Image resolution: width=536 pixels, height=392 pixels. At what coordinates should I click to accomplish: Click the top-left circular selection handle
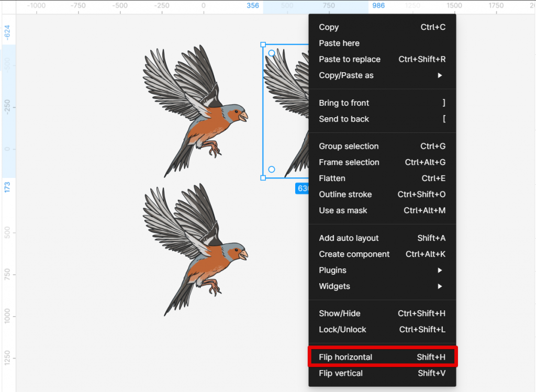(272, 53)
